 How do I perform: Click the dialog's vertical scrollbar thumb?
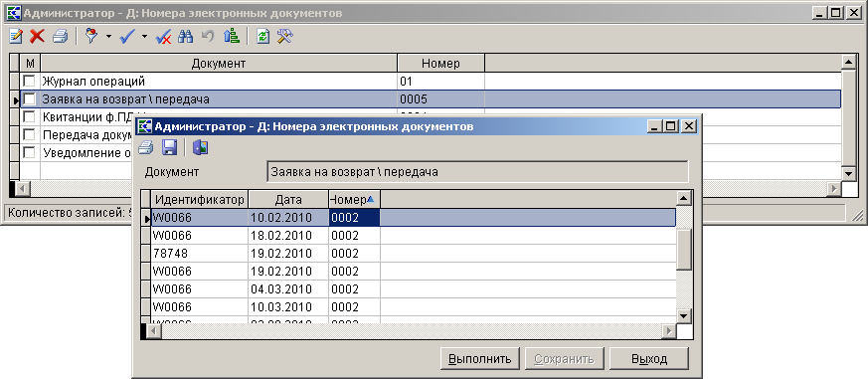tap(685, 249)
